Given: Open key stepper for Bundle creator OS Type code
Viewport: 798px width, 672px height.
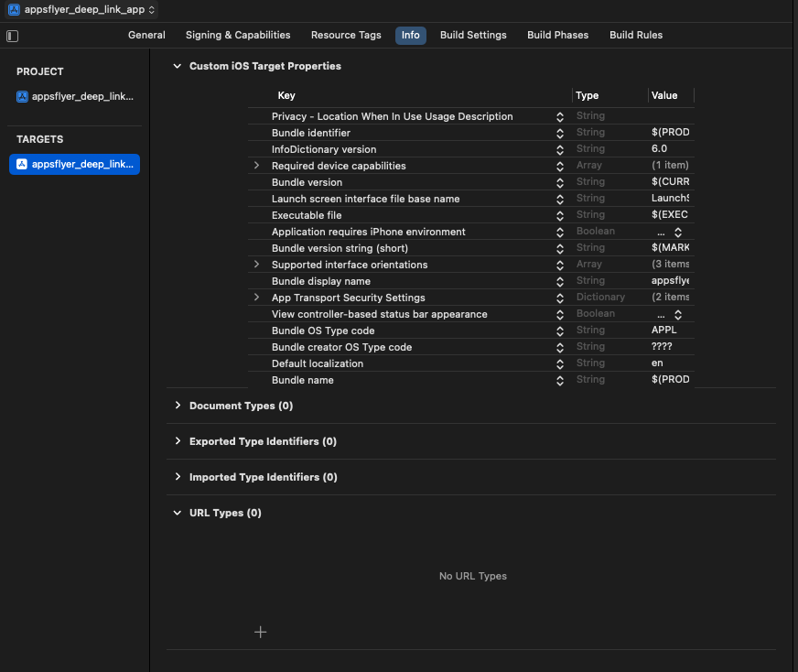Looking at the screenshot, I should 560,348.
